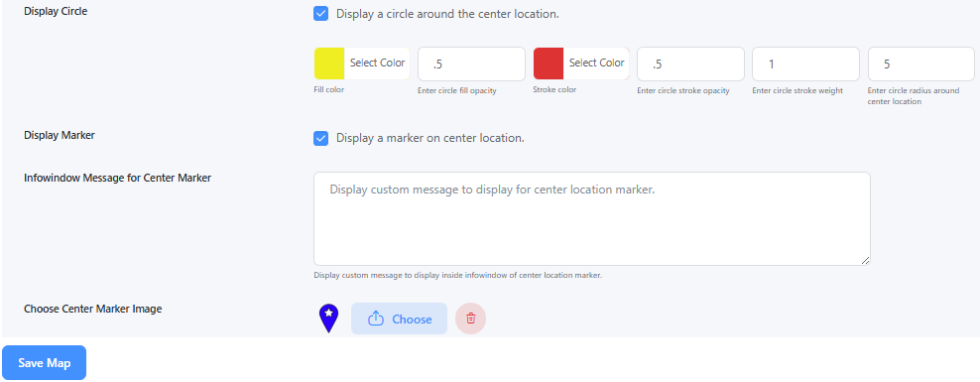Screen dimensions: 980x382
Task: Click the blue star center marker image
Action: [x=328, y=318]
